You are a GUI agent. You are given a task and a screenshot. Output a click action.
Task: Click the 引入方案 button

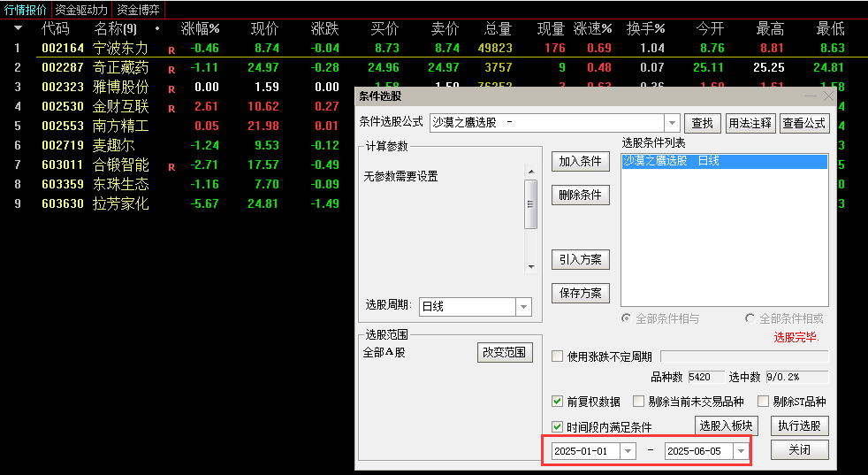coord(580,259)
